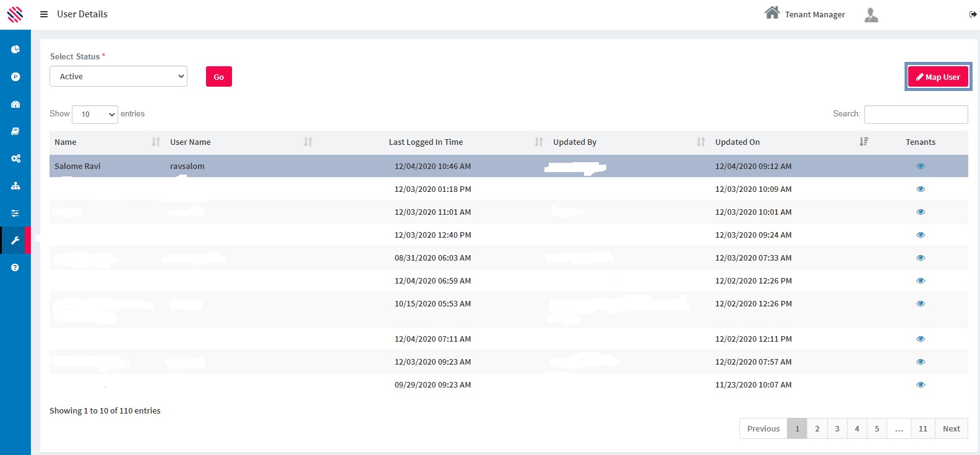The width and height of the screenshot is (980, 455).
Task: View tenants for Salome Ravi row
Action: pyautogui.click(x=920, y=166)
